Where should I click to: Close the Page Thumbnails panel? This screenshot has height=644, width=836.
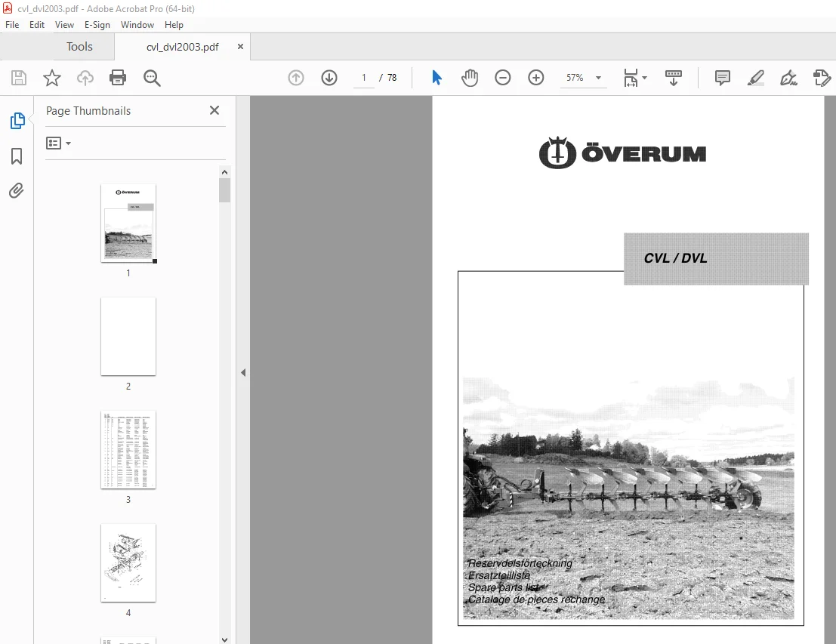tap(214, 110)
